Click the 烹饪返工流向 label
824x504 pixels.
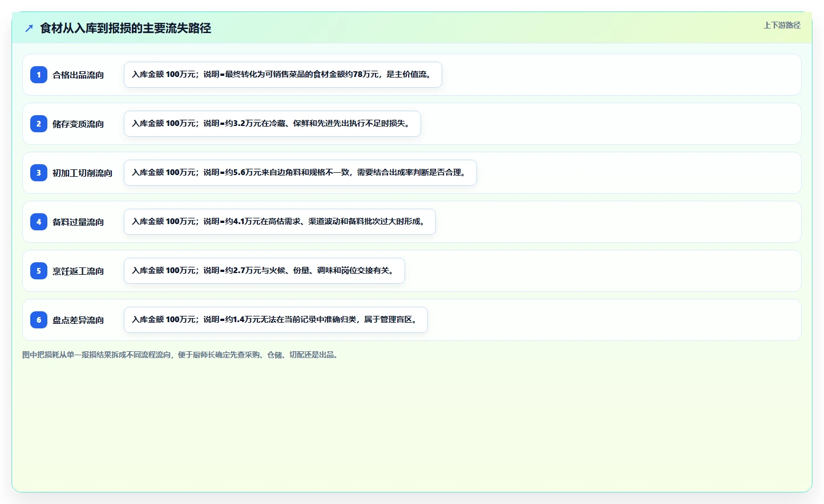(78, 271)
